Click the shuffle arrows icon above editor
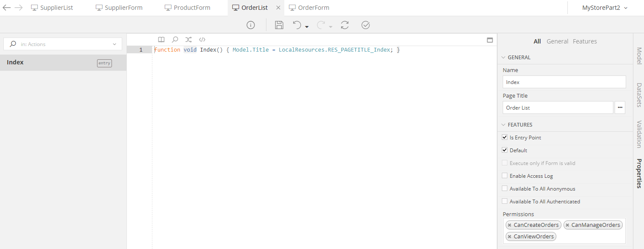 (189, 40)
